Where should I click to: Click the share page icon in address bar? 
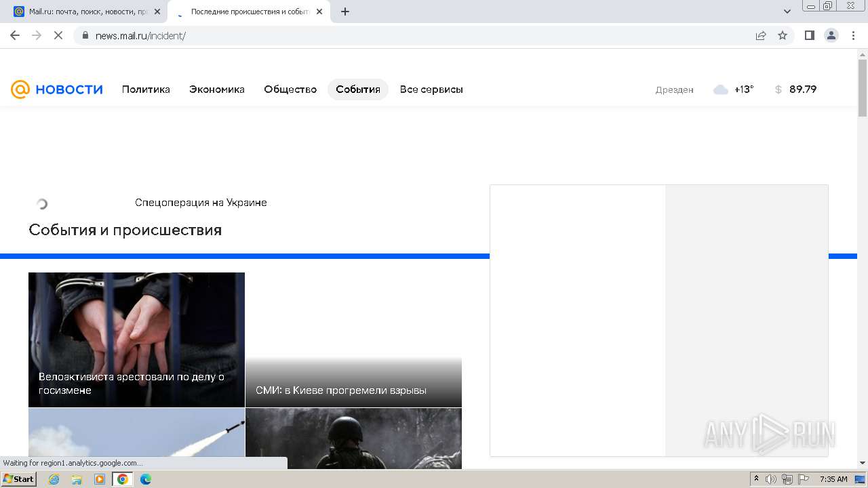761,35
